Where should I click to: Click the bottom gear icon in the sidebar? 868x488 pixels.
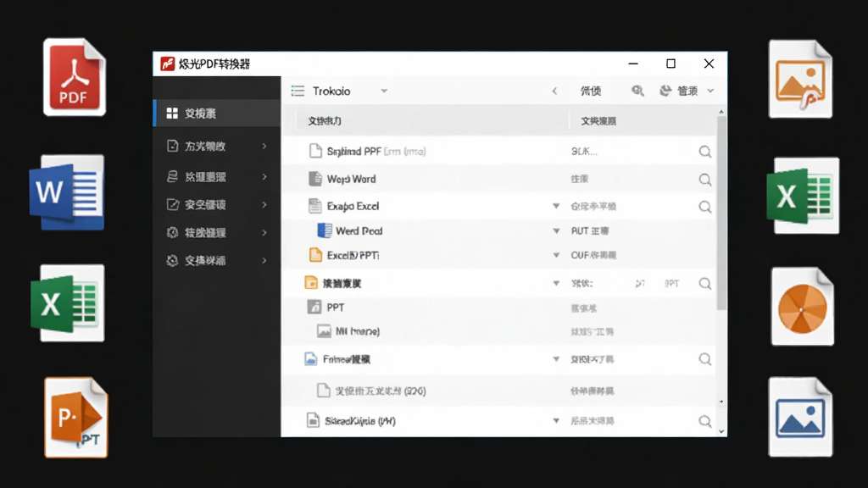172,261
